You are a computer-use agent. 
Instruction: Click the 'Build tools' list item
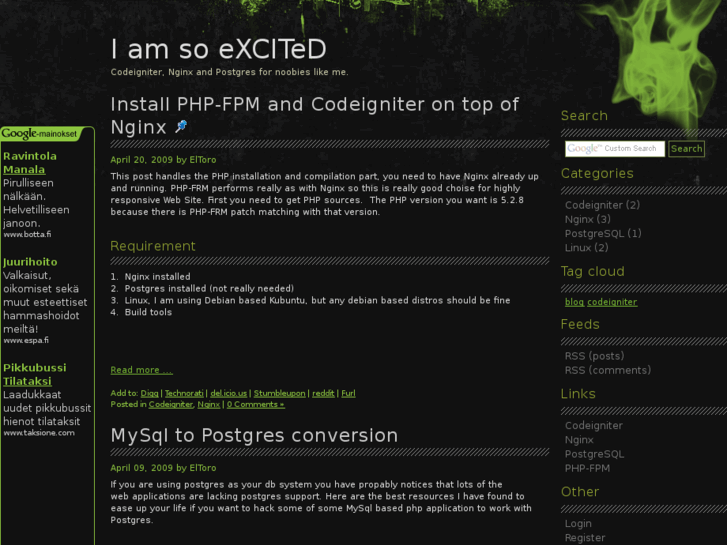point(148,312)
